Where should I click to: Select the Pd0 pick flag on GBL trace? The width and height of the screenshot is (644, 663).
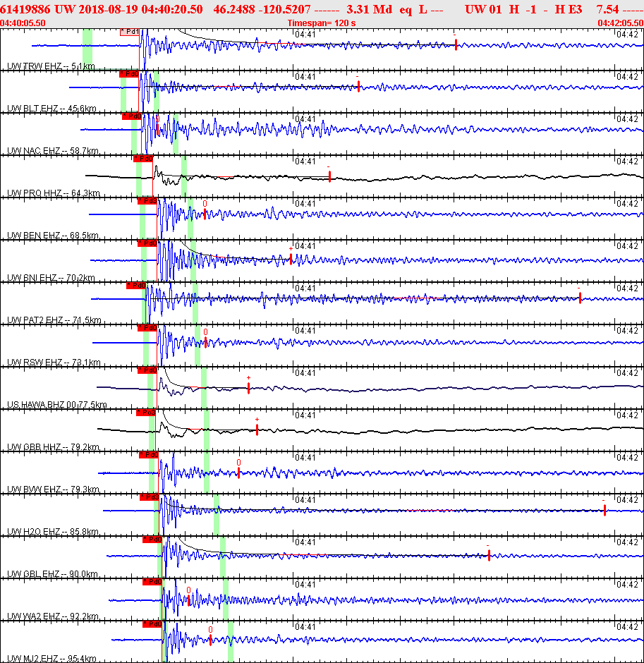click(152, 540)
